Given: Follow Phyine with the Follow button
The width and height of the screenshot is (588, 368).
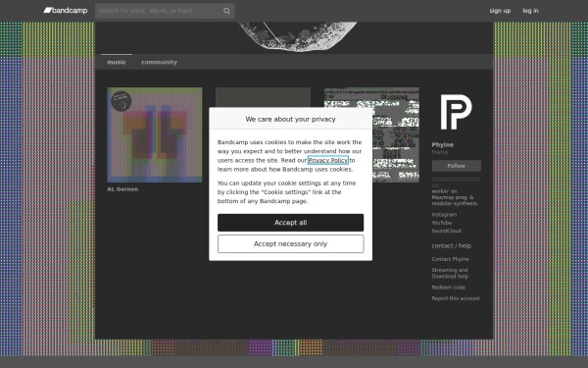Looking at the screenshot, I should click(456, 166).
